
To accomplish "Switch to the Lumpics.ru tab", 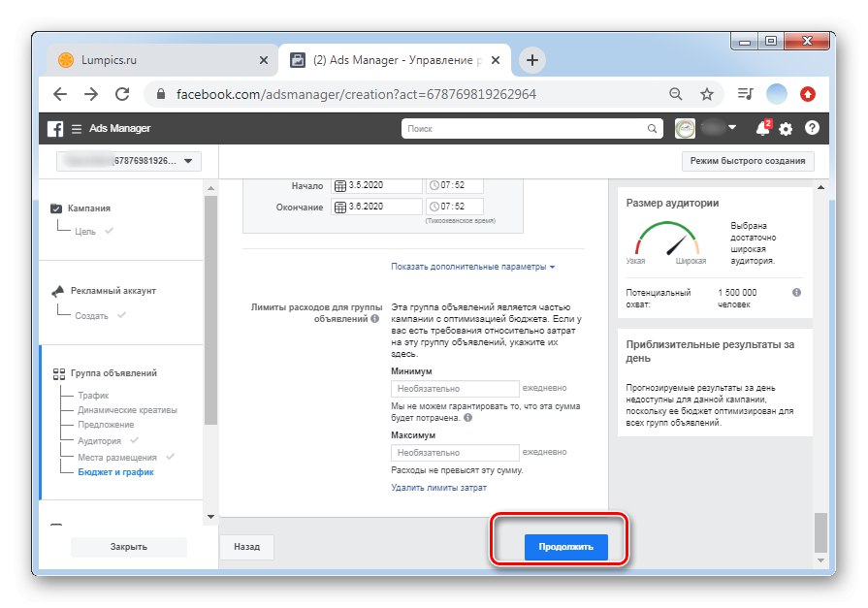I will pyautogui.click(x=163, y=60).
